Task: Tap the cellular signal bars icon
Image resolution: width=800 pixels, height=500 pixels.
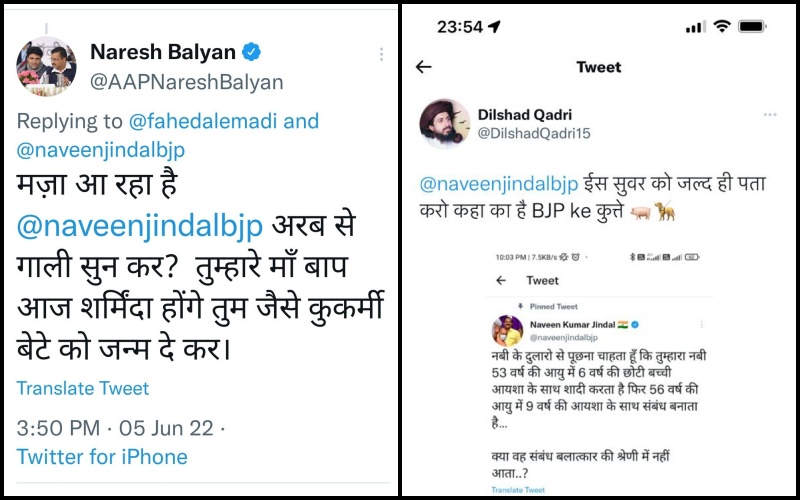Action: tap(695, 27)
